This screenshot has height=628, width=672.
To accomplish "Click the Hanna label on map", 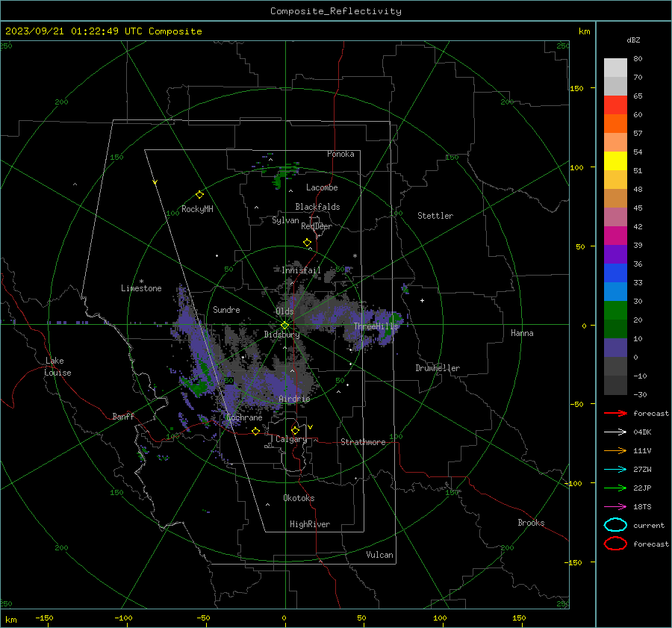I will [x=522, y=333].
